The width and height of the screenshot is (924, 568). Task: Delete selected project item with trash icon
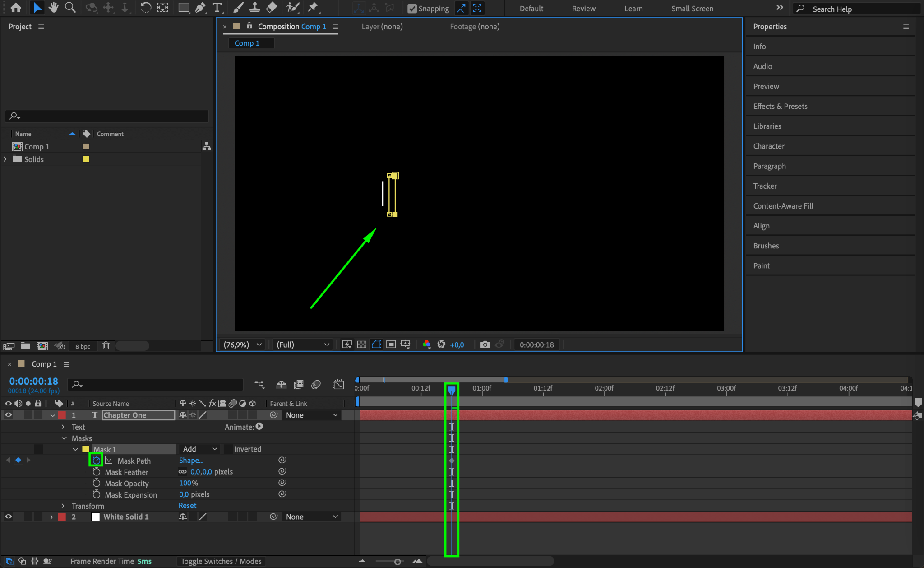point(106,346)
